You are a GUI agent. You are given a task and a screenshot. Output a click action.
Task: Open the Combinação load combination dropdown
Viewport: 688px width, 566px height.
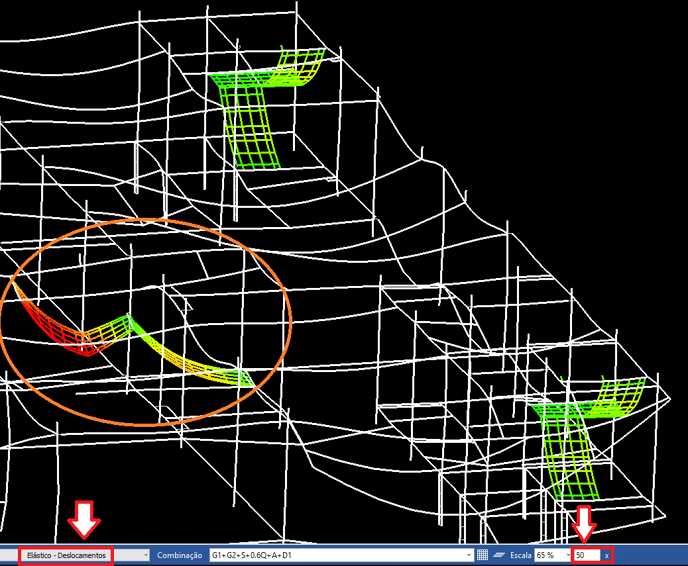(341, 555)
